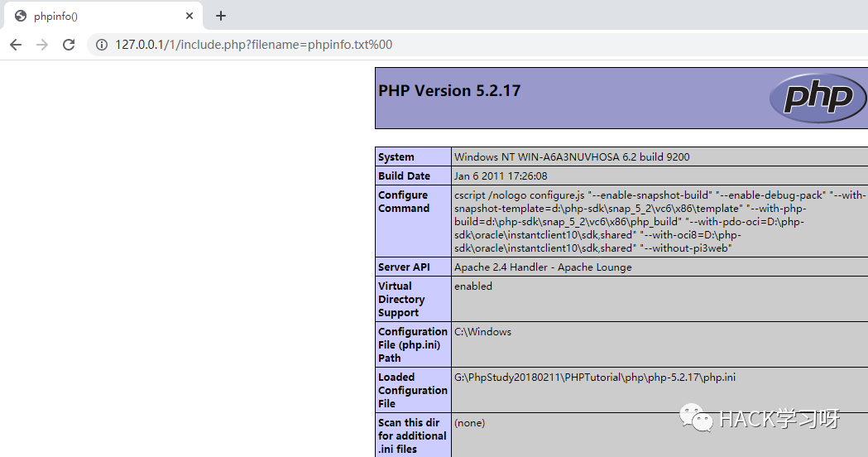
Task: Click the cscript configure command text
Action: 659,222
